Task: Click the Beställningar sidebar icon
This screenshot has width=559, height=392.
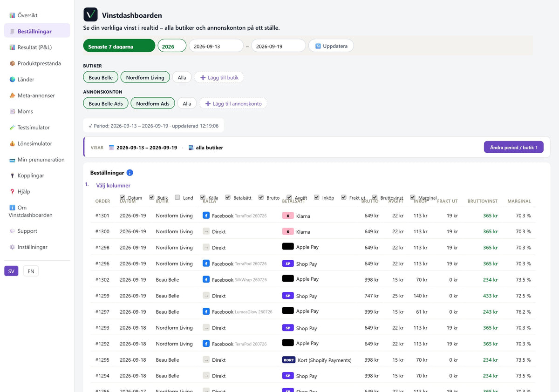Action: 13,32
